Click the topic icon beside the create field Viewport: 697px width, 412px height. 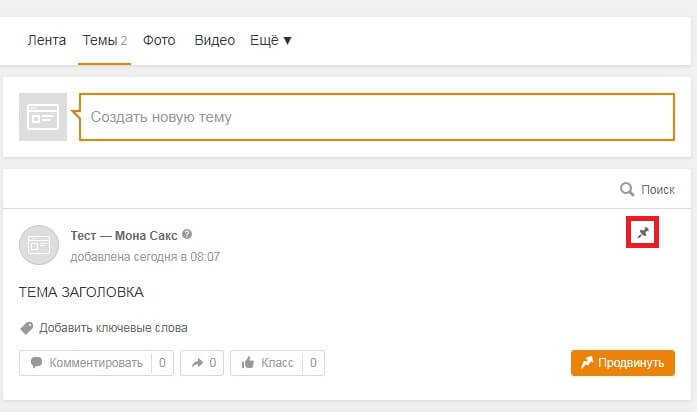coord(43,117)
